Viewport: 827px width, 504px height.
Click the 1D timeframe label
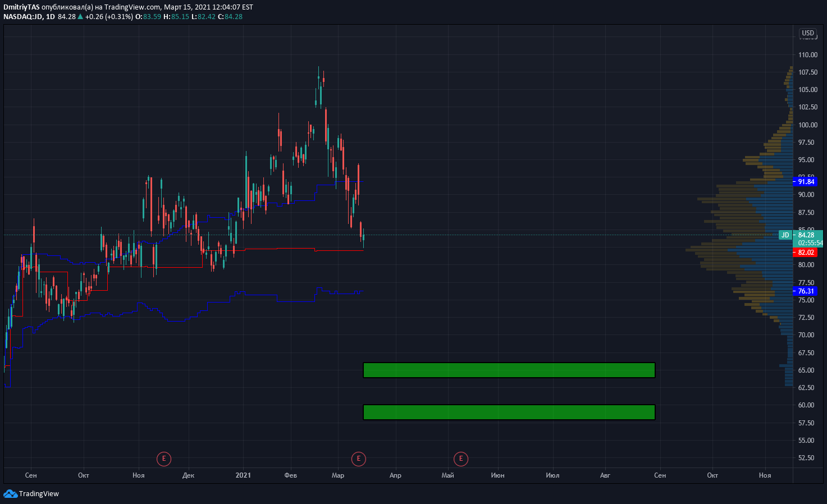click(51, 17)
